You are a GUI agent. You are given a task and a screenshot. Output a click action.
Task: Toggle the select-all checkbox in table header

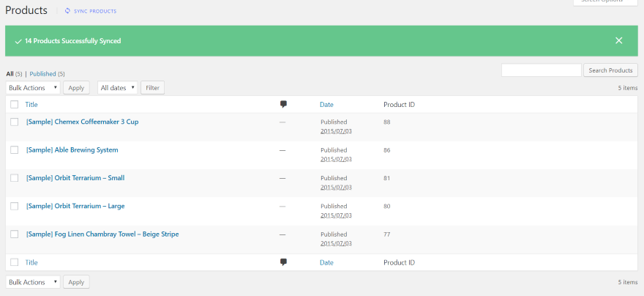(15, 105)
